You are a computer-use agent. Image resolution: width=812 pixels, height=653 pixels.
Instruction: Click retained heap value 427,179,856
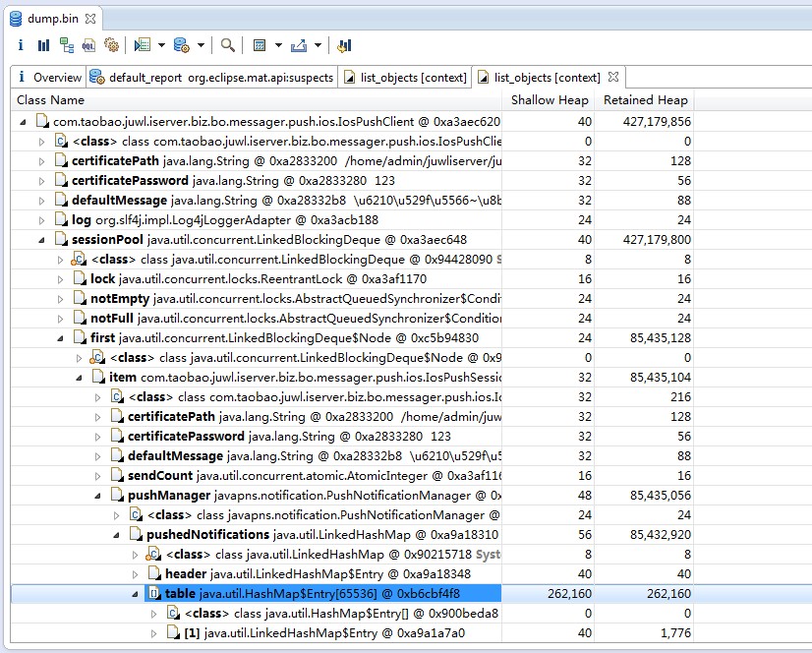pyautogui.click(x=657, y=122)
